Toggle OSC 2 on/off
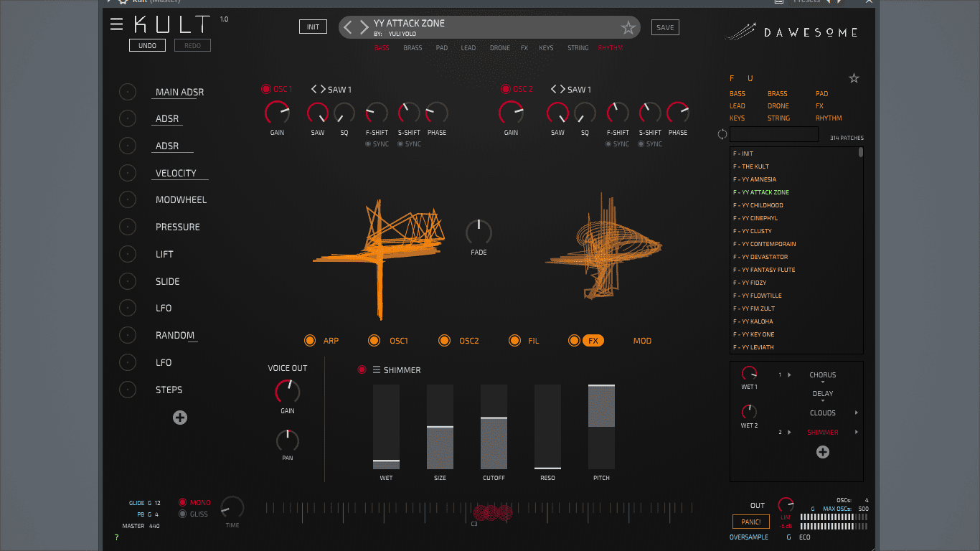 coord(506,90)
